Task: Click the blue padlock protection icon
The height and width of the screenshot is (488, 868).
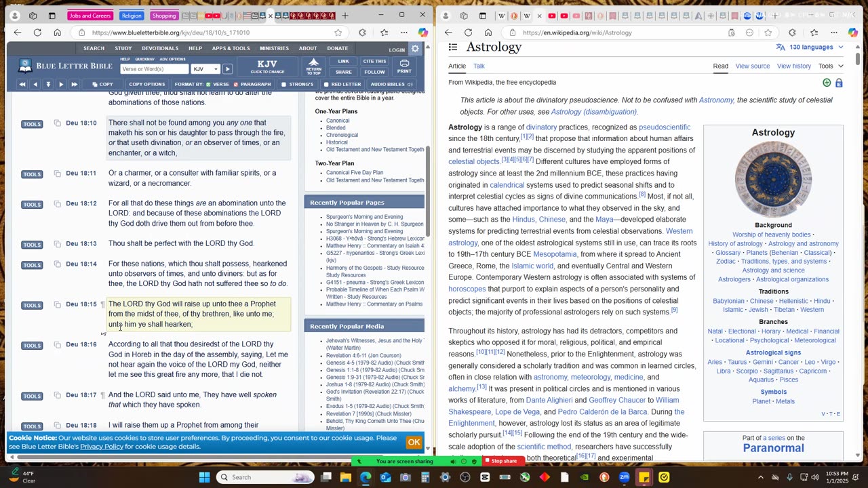Action: (x=839, y=83)
